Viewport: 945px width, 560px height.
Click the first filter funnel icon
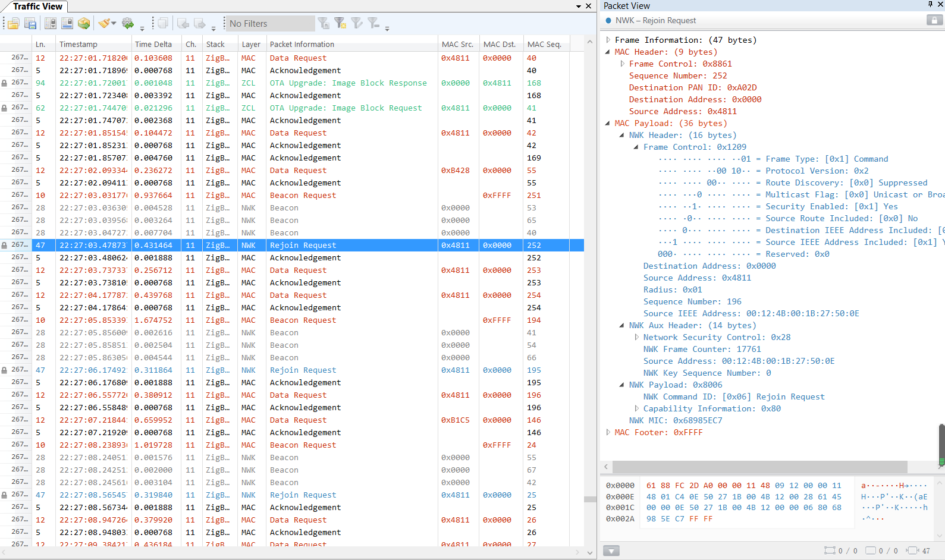324,24
